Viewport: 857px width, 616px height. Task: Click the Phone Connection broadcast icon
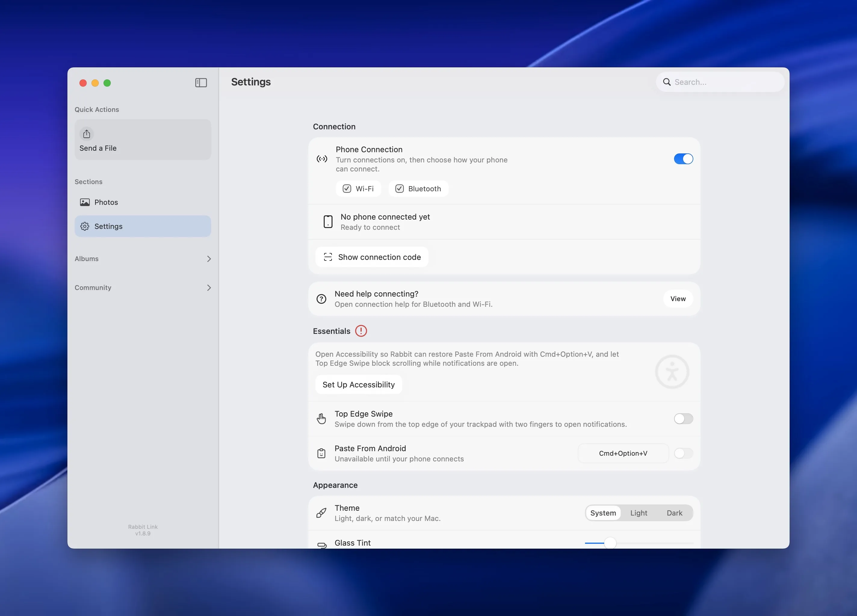(322, 159)
